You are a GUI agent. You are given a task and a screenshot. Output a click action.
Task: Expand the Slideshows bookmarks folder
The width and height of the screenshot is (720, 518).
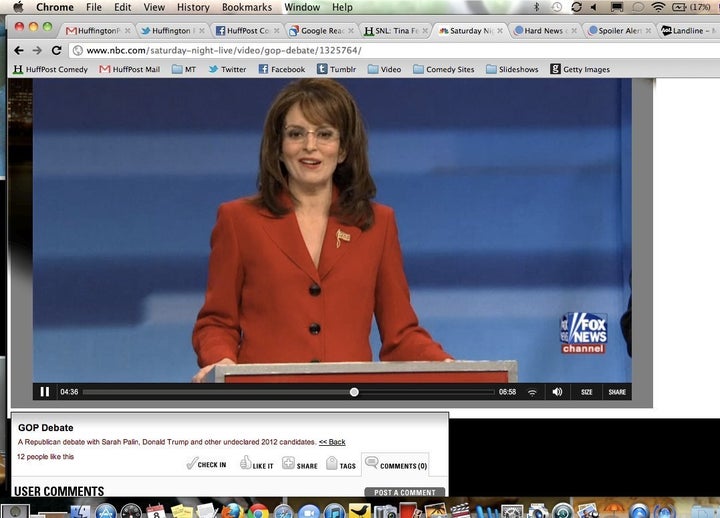(x=512, y=69)
